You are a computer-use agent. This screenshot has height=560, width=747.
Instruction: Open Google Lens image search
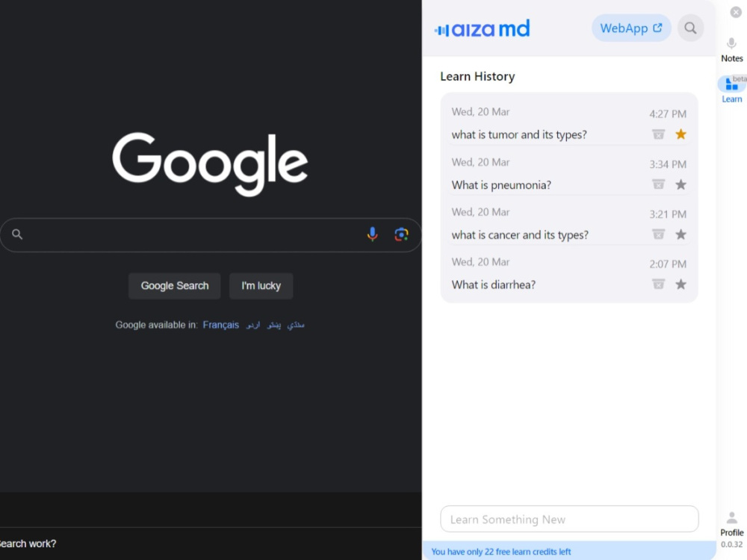[x=401, y=234]
